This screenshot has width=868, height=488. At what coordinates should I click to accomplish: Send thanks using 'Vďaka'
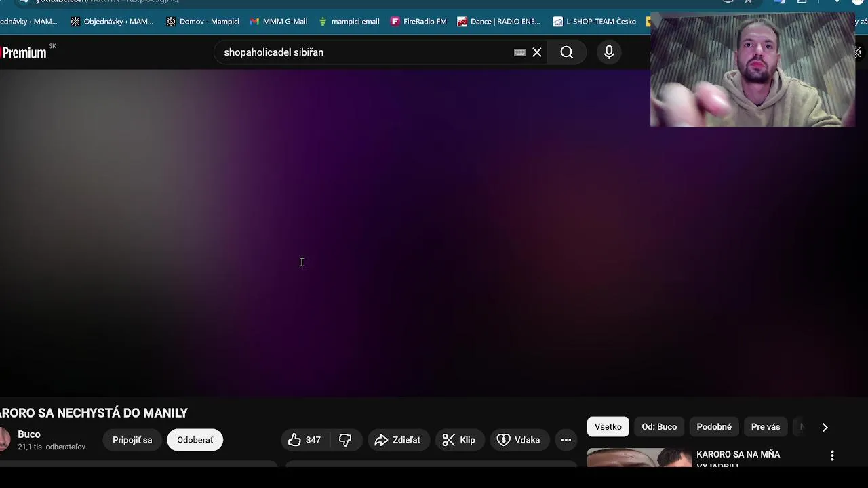point(519,440)
